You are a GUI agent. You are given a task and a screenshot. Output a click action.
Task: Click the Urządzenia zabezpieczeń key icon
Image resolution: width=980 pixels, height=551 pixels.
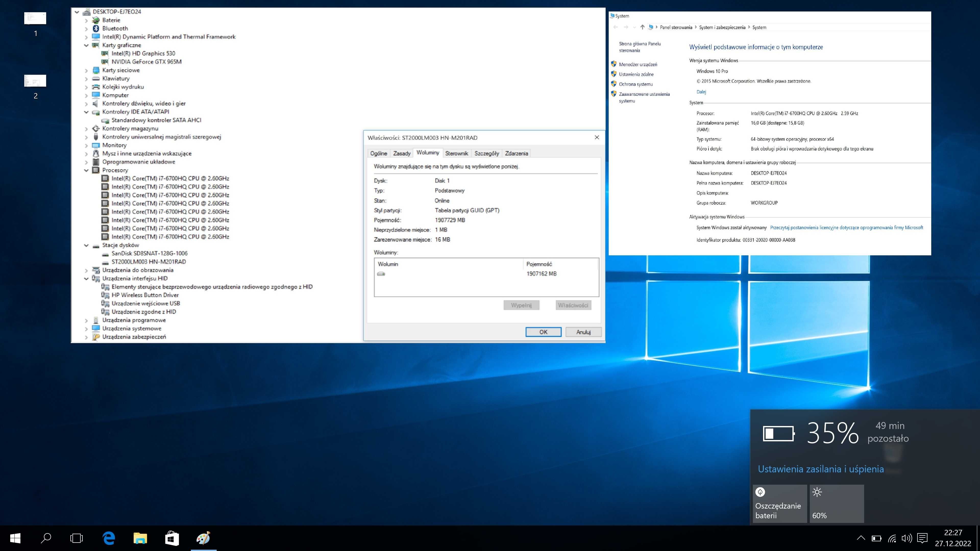[96, 337]
